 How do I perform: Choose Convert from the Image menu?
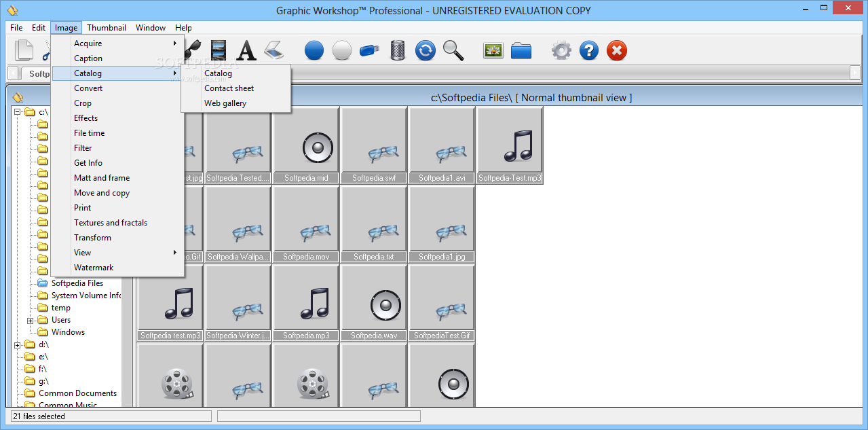pyautogui.click(x=117, y=88)
